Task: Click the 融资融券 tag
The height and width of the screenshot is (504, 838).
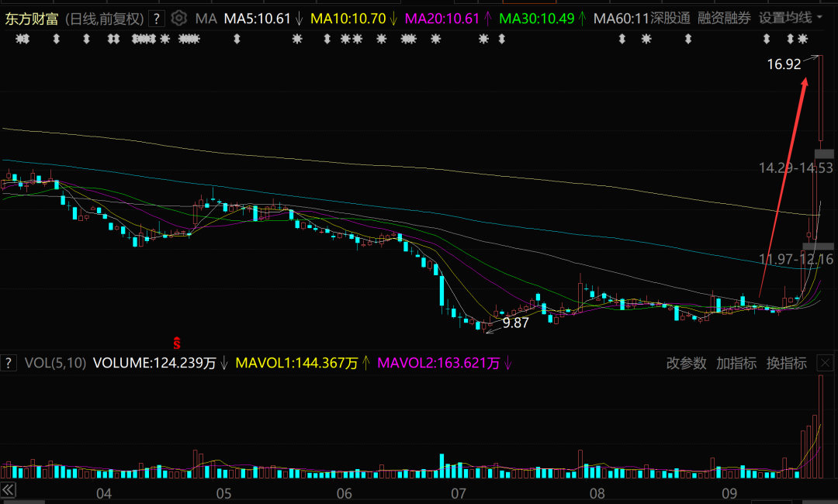Action: [724, 18]
